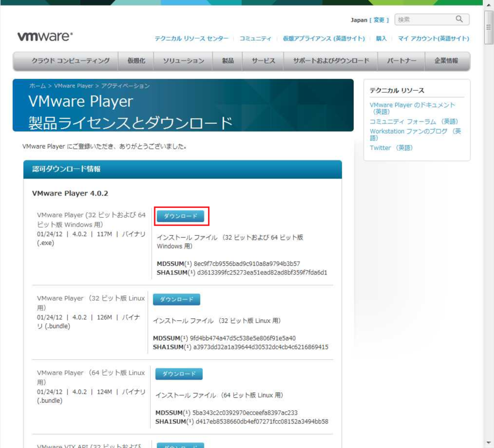Image resolution: width=494 pixels, height=448 pixels.
Task: Open Twitter (英語) link
Action: (x=391, y=147)
